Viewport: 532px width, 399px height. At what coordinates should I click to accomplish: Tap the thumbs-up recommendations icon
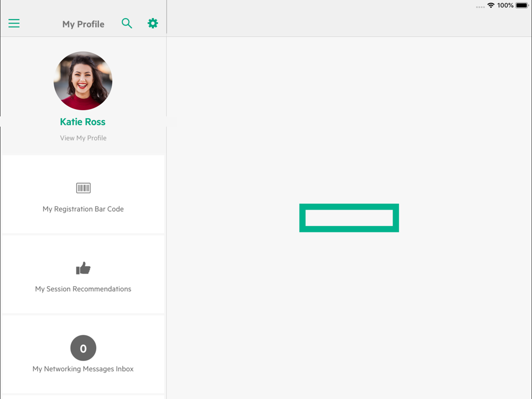83,268
